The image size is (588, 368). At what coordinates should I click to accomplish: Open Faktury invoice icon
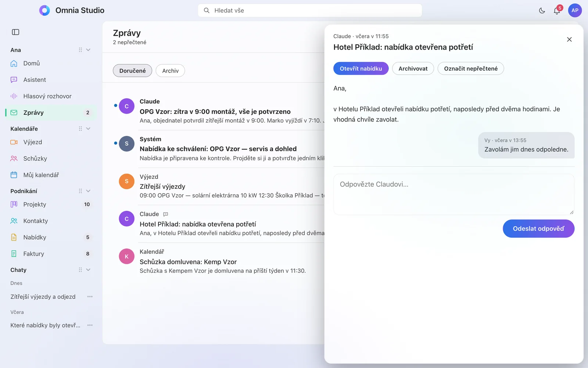(14, 254)
